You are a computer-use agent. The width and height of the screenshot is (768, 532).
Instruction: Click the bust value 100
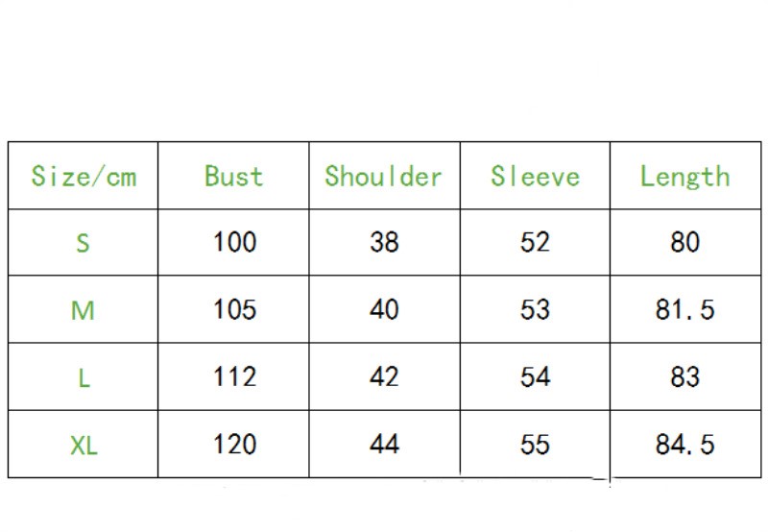[234, 242]
